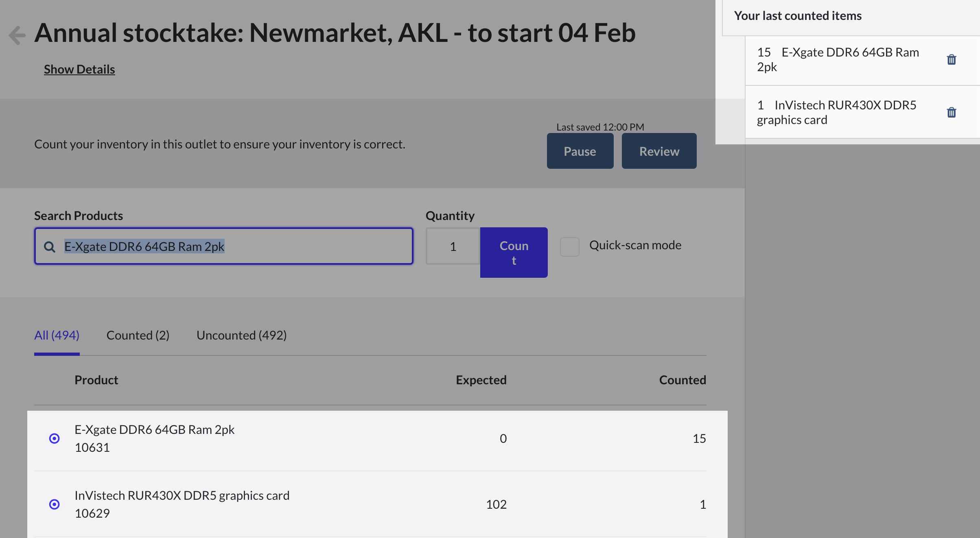
Task: Expand Show Details for the stocktake
Action: (x=79, y=69)
